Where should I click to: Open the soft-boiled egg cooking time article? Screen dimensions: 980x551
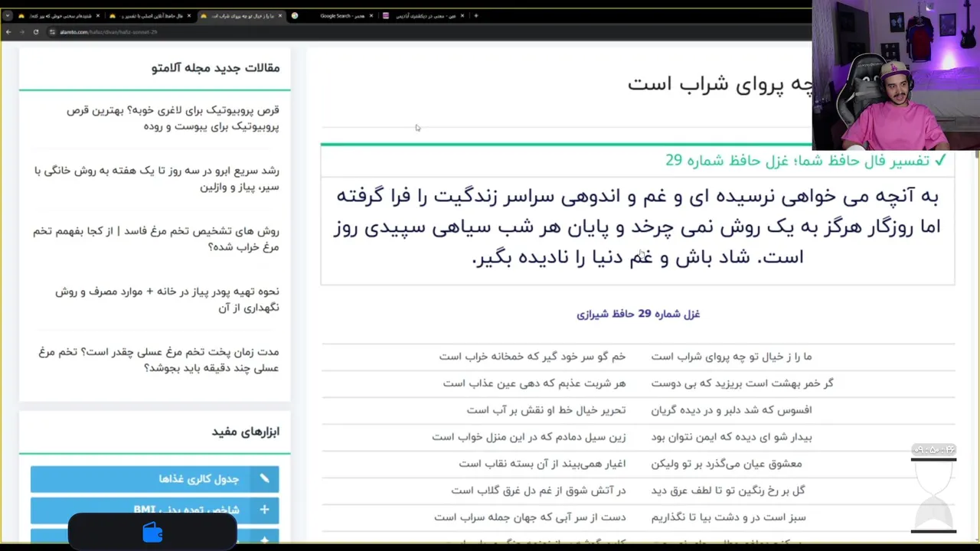pos(158,360)
